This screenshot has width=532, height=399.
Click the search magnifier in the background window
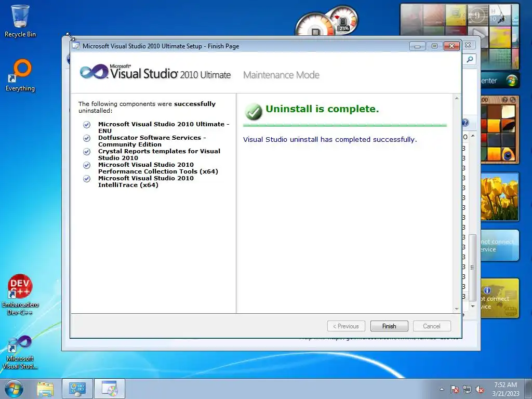(x=470, y=59)
